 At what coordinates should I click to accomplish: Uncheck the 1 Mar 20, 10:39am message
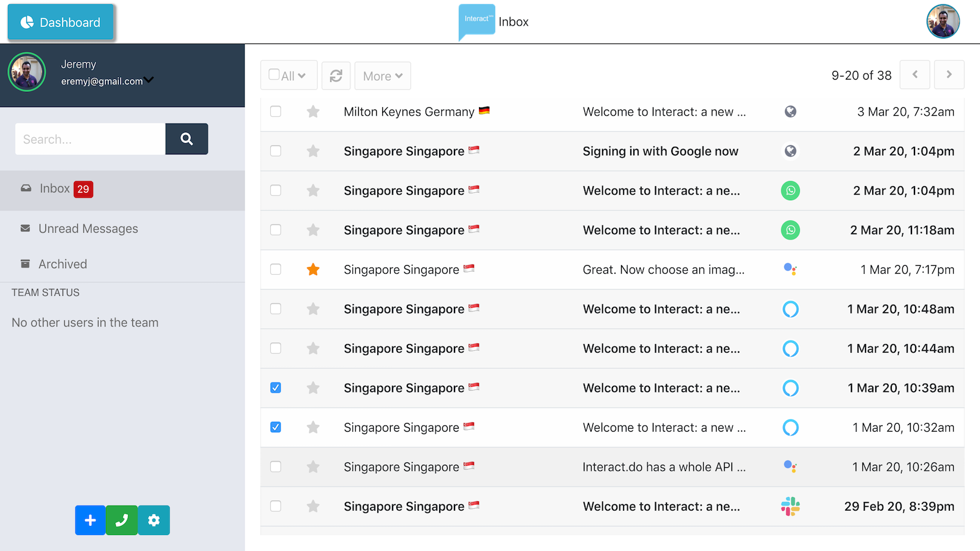[x=276, y=388]
